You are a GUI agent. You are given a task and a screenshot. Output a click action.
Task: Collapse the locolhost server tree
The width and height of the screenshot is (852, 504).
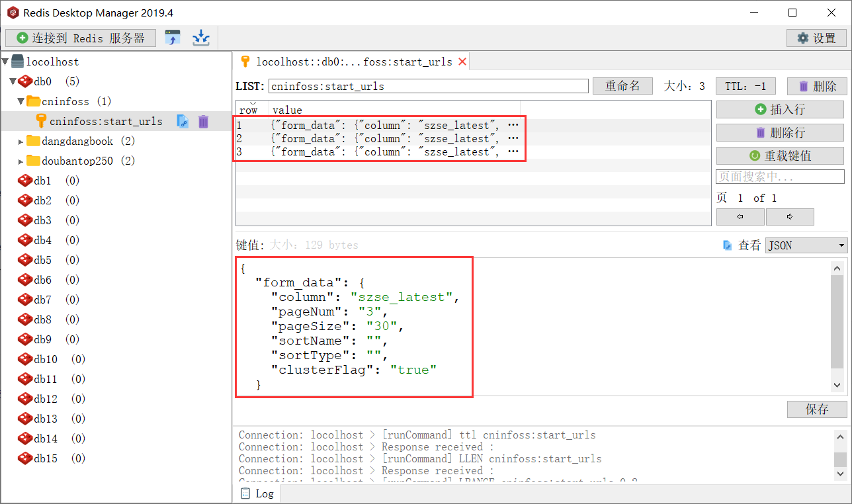[x=5, y=62]
